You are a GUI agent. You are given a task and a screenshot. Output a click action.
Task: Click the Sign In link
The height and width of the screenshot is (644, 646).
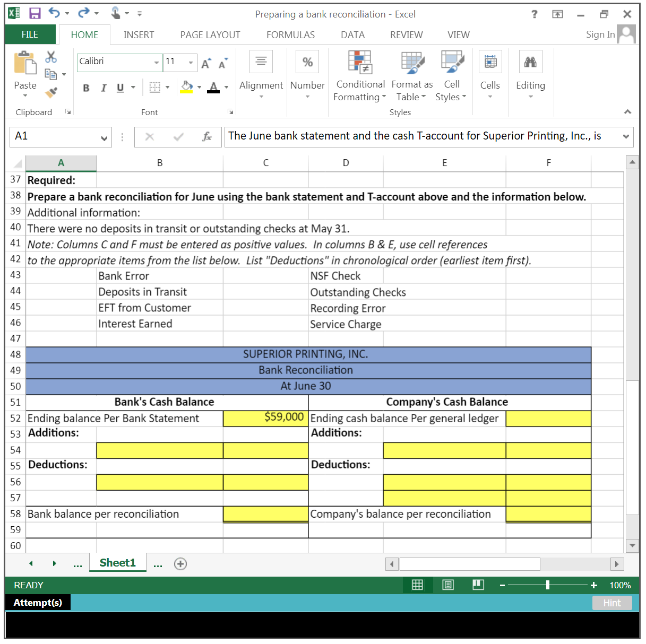(x=599, y=34)
